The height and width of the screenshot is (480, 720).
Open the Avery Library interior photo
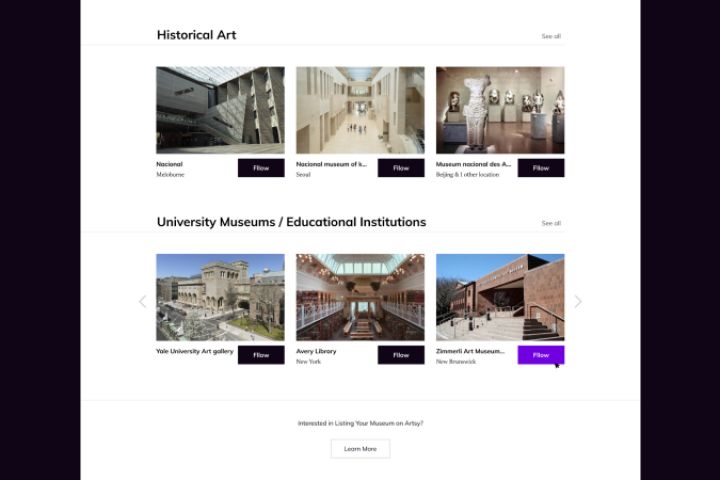point(360,297)
